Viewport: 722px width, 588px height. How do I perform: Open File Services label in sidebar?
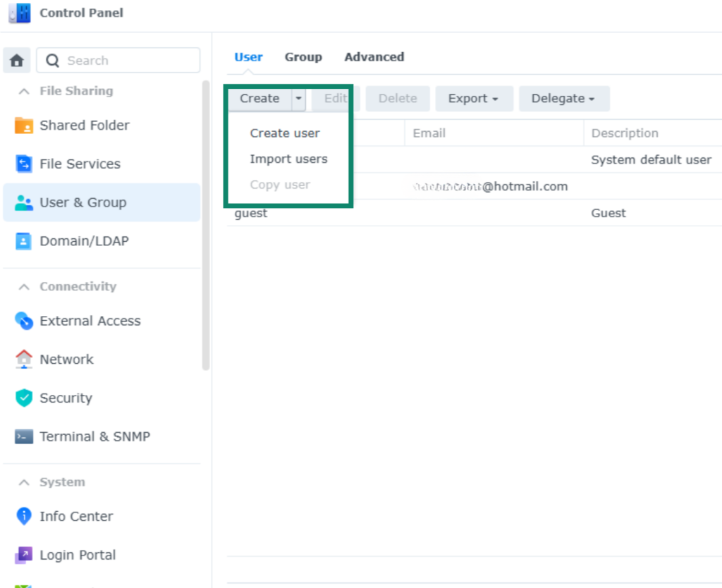click(80, 164)
